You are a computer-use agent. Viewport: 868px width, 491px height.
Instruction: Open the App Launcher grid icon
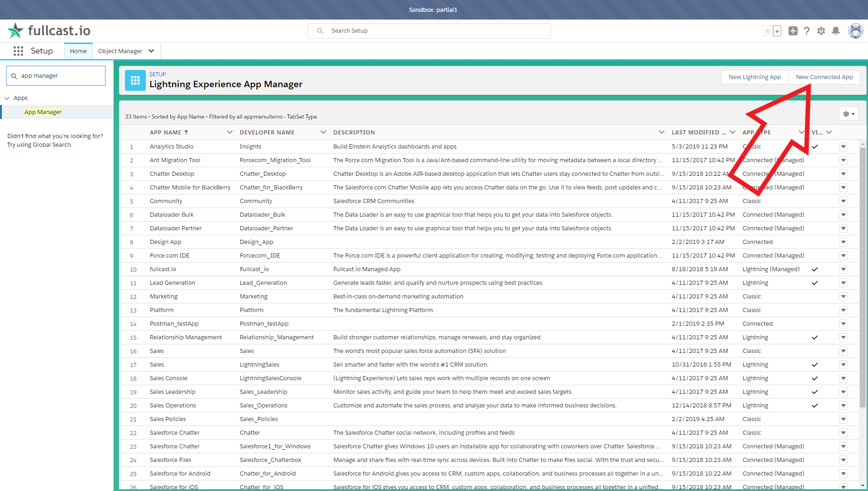[x=18, y=51]
